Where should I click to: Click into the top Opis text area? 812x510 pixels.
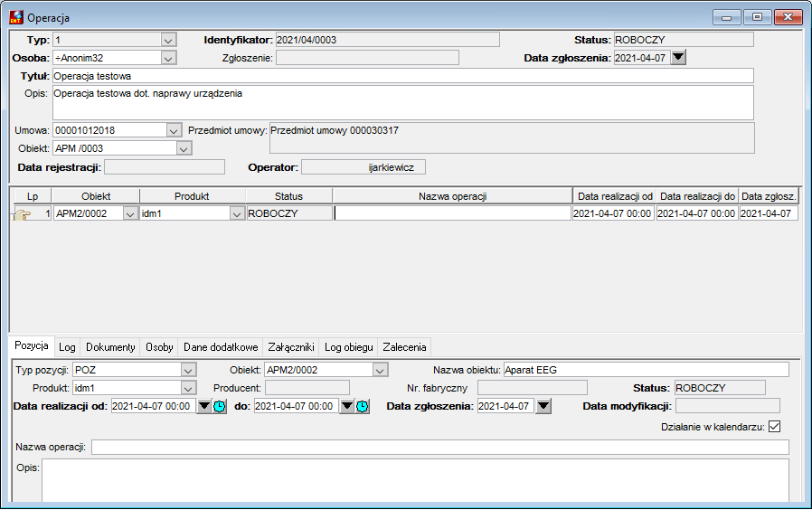[x=403, y=102]
